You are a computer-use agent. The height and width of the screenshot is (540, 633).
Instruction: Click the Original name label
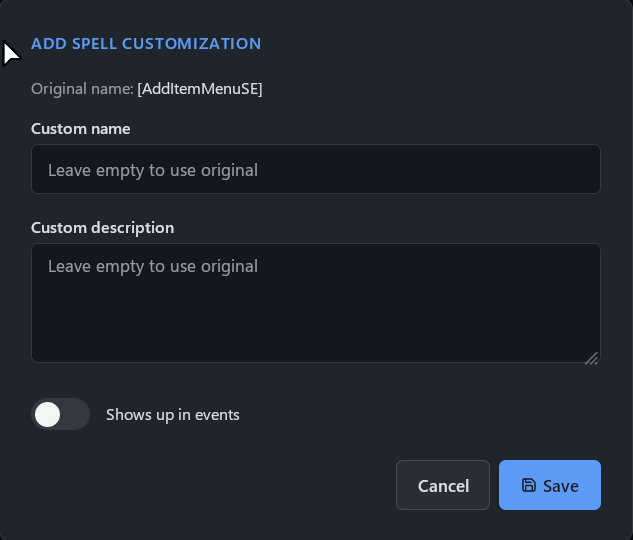(82, 89)
